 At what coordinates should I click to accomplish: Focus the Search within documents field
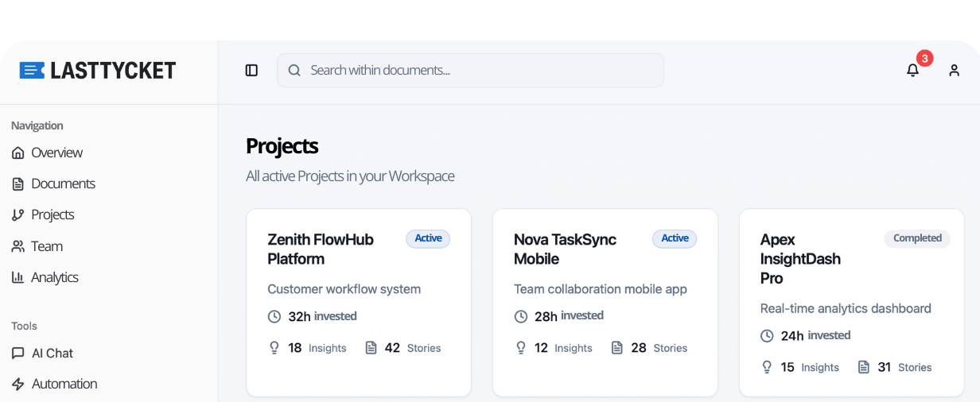pos(470,71)
